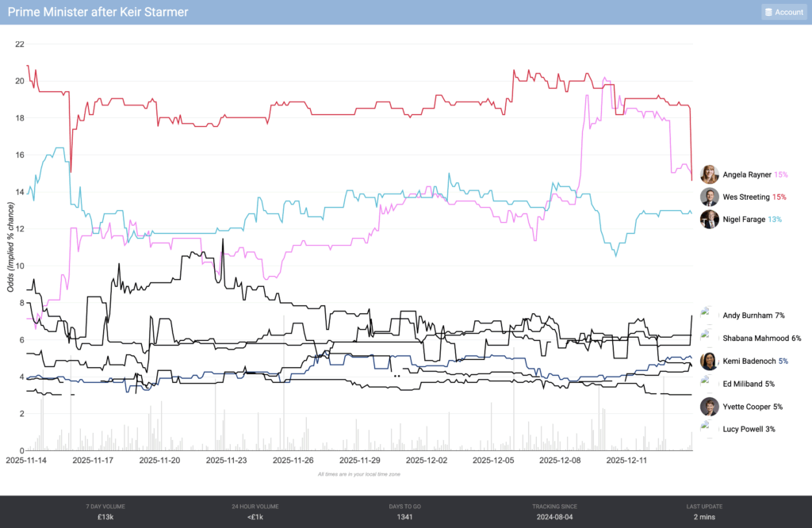
Task: Click the page title Prime Minister after Keir Starmer
Action: 98,12
